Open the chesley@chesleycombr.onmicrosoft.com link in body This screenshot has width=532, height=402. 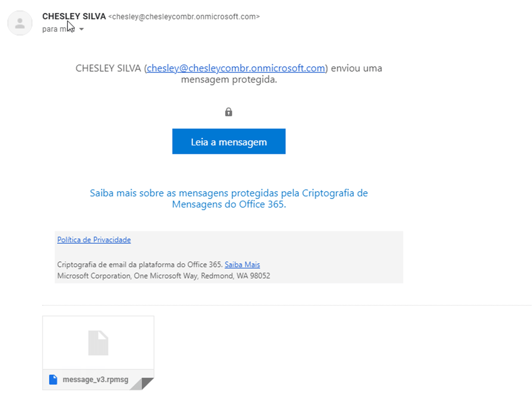(236, 68)
